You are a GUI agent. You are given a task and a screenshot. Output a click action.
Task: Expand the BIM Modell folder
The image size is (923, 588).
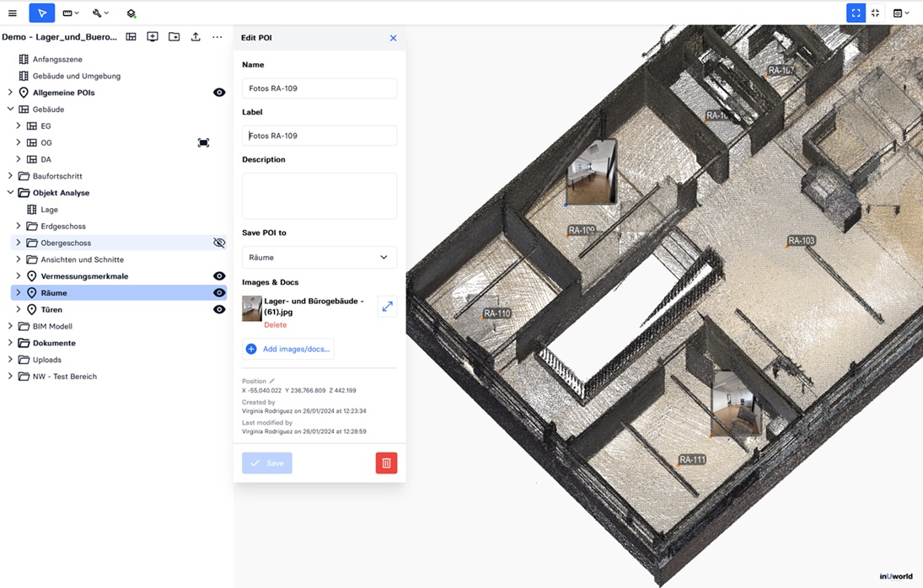[x=10, y=327]
